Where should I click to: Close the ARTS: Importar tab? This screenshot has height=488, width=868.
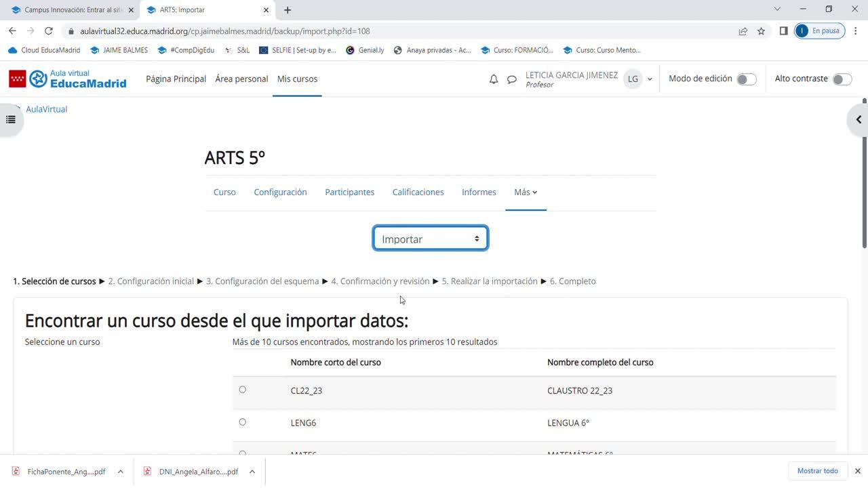[266, 10]
